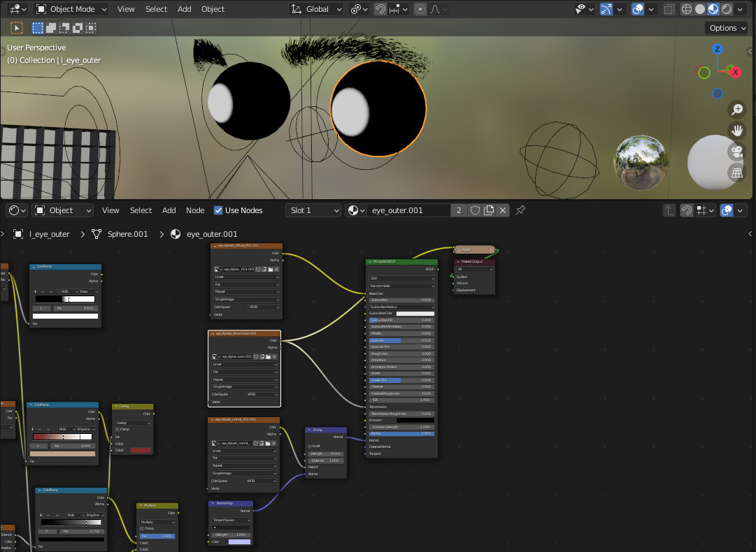756x552 pixels.
Task: Adjust the Specular slider in Principled BSDF
Action: (x=401, y=340)
